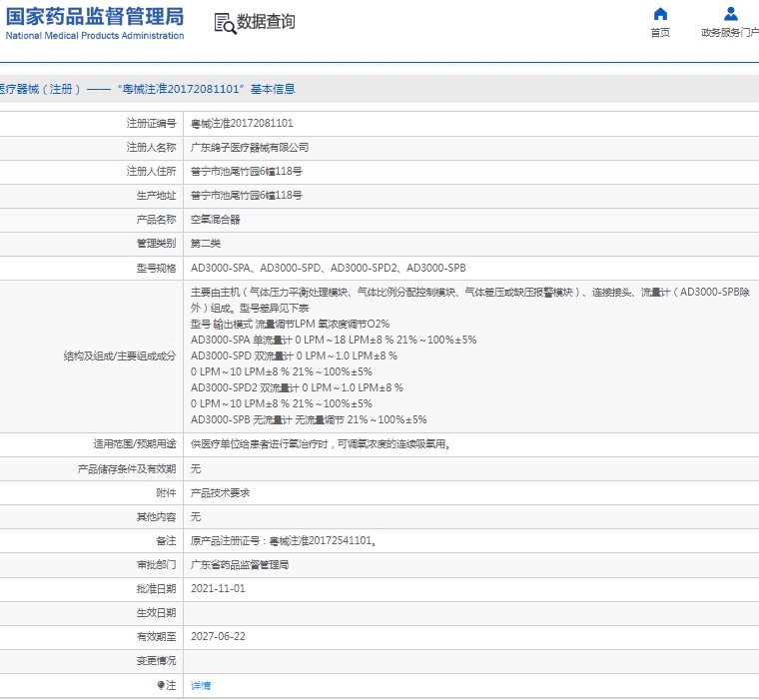Screen dimensions: 759x700
Task: Click approving department 广东省药品监督管理局 value
Action: click(x=240, y=565)
